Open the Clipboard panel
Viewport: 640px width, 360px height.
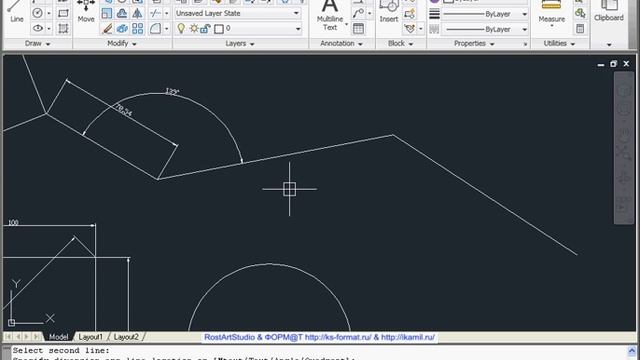[609, 11]
